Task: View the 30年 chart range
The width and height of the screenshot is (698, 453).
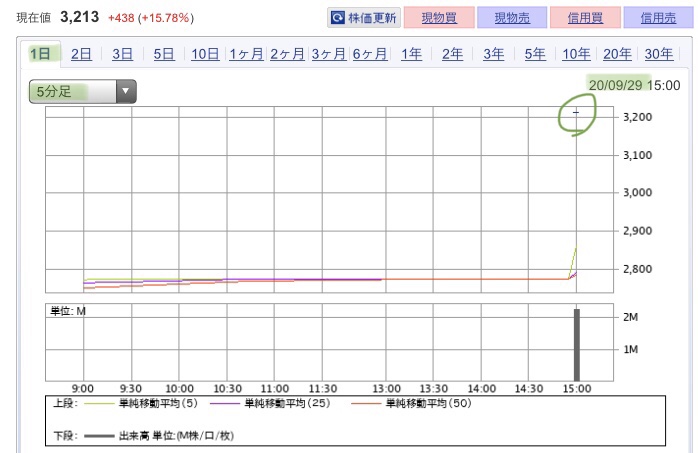Action: point(659,54)
